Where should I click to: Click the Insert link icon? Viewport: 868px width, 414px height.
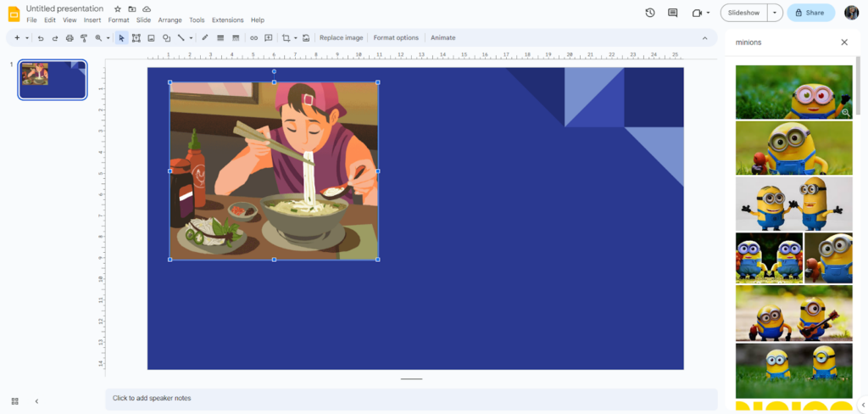[253, 38]
